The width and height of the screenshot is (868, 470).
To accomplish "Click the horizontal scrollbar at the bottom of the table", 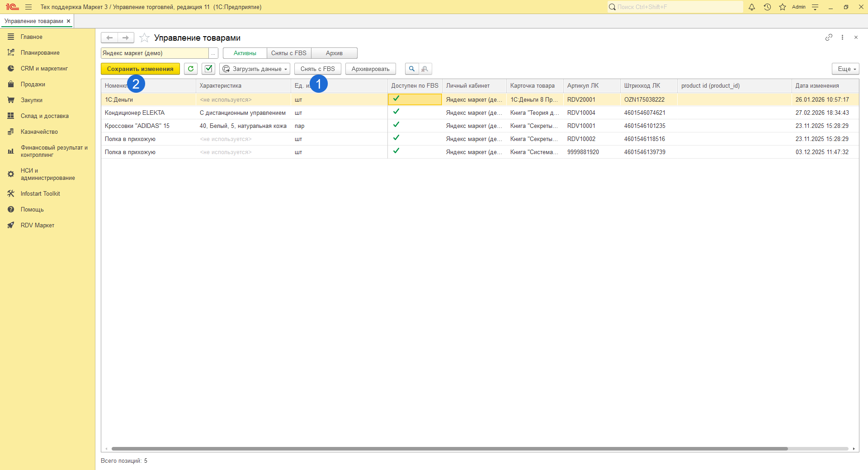I will point(449,449).
